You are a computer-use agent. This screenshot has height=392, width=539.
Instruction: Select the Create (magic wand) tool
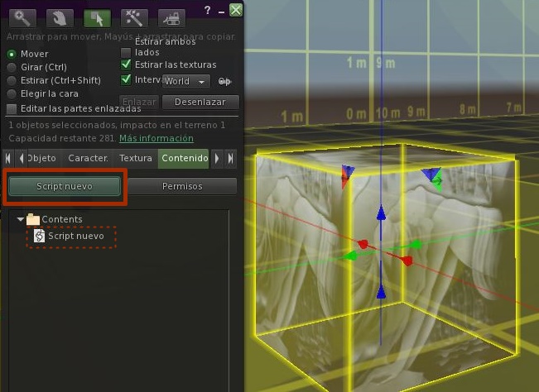(133, 17)
